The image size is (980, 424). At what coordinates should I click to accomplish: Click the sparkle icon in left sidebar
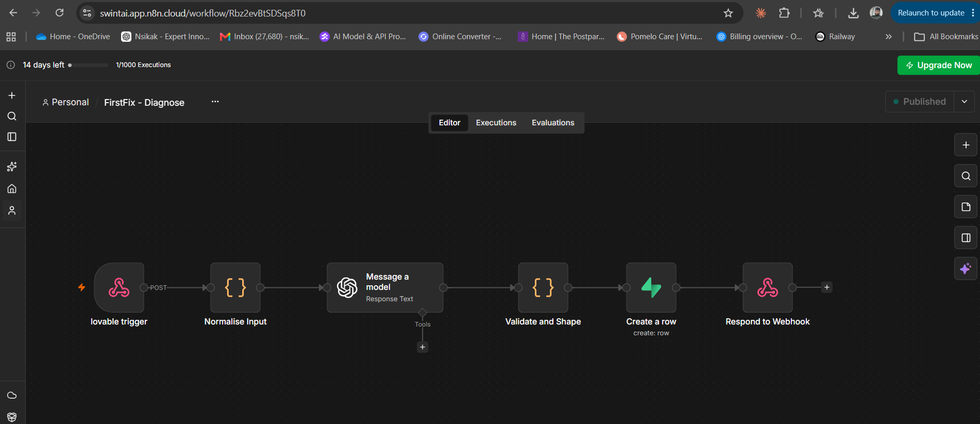[12, 167]
